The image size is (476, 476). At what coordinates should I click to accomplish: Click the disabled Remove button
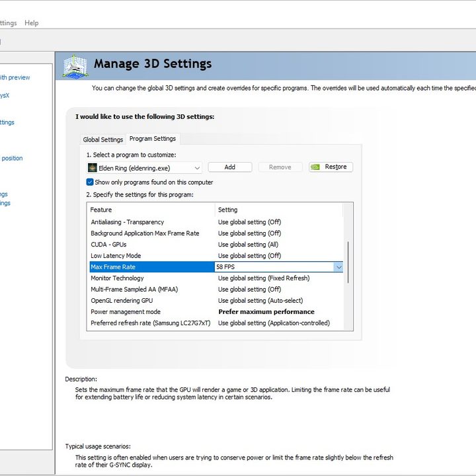click(280, 167)
